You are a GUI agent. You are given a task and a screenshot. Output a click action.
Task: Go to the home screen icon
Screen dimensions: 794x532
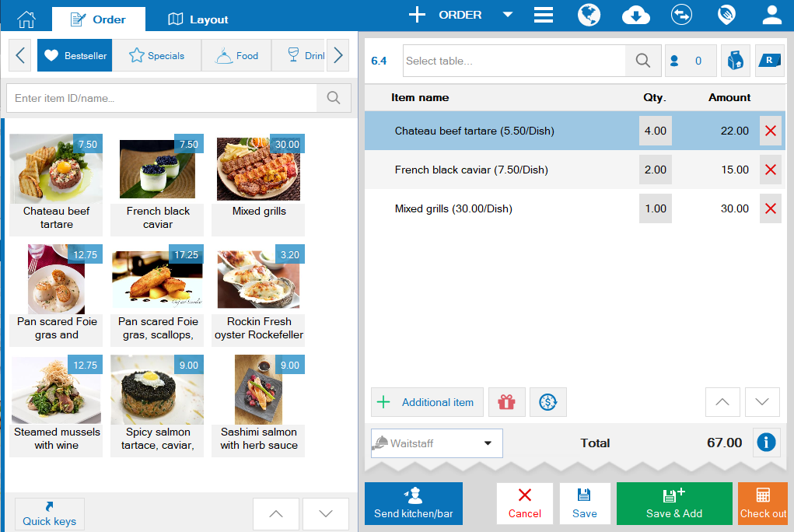click(x=26, y=19)
